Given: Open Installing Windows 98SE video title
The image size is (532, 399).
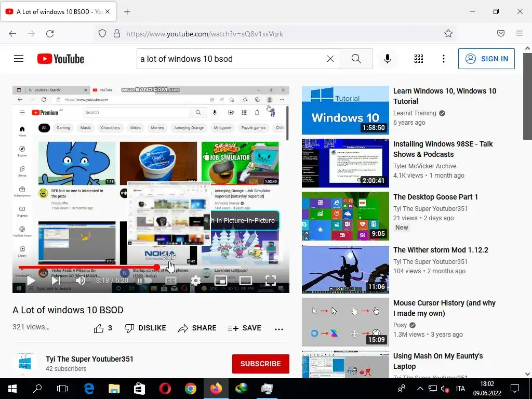Looking at the screenshot, I should pos(443,149).
